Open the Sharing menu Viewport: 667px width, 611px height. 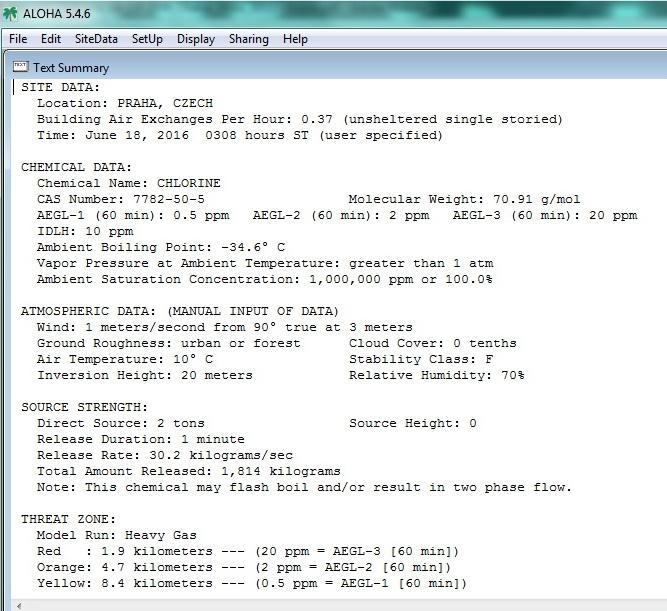coord(249,39)
